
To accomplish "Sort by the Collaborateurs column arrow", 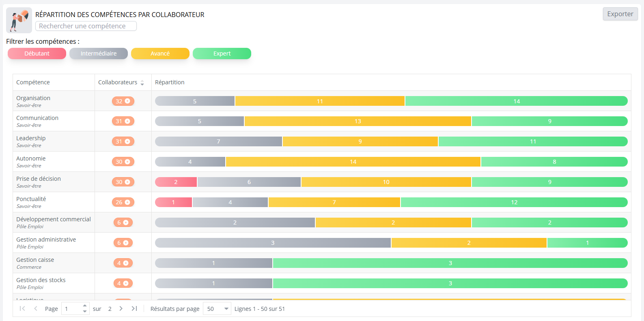I will pyautogui.click(x=142, y=83).
